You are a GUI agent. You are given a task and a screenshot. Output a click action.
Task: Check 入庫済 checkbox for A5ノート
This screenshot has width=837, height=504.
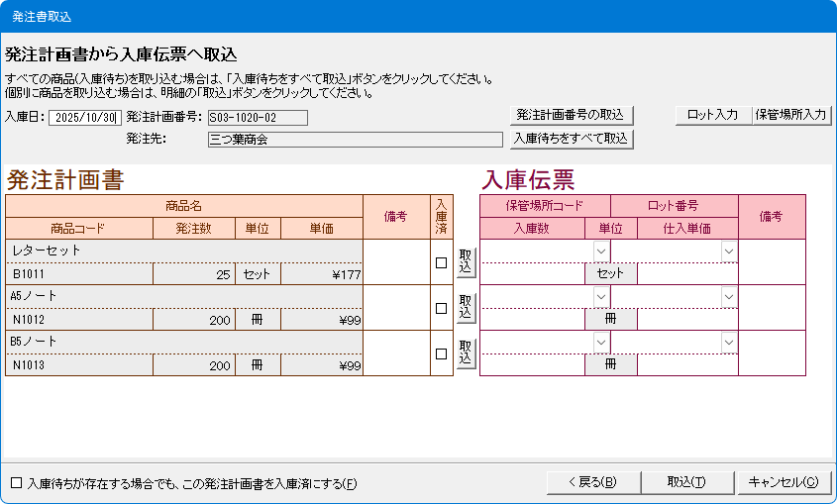point(442,308)
